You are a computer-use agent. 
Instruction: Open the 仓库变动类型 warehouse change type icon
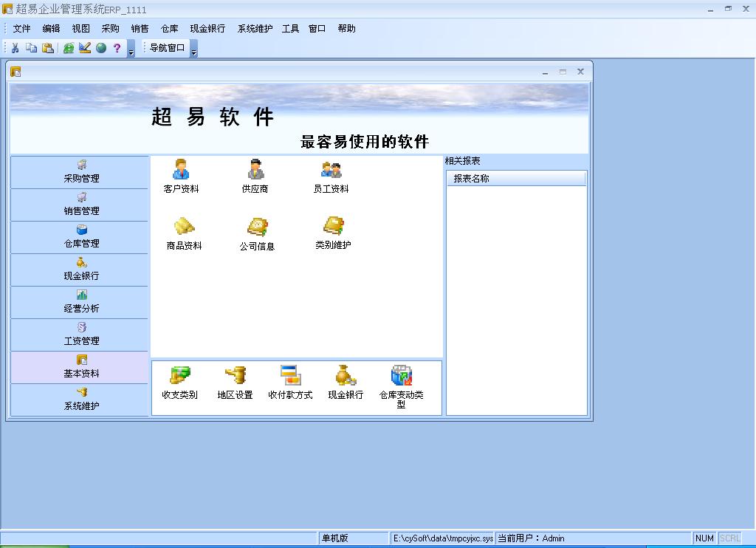401,387
